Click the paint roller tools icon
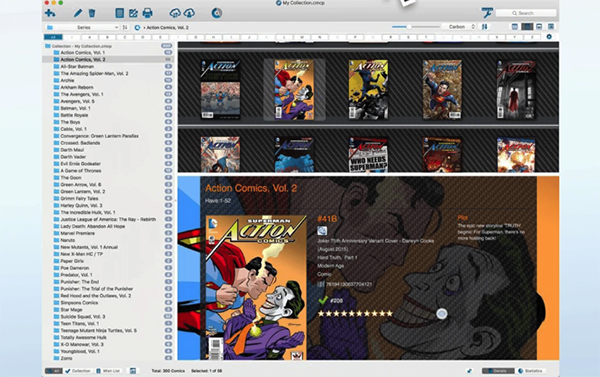This screenshot has width=600, height=377. 487,13
